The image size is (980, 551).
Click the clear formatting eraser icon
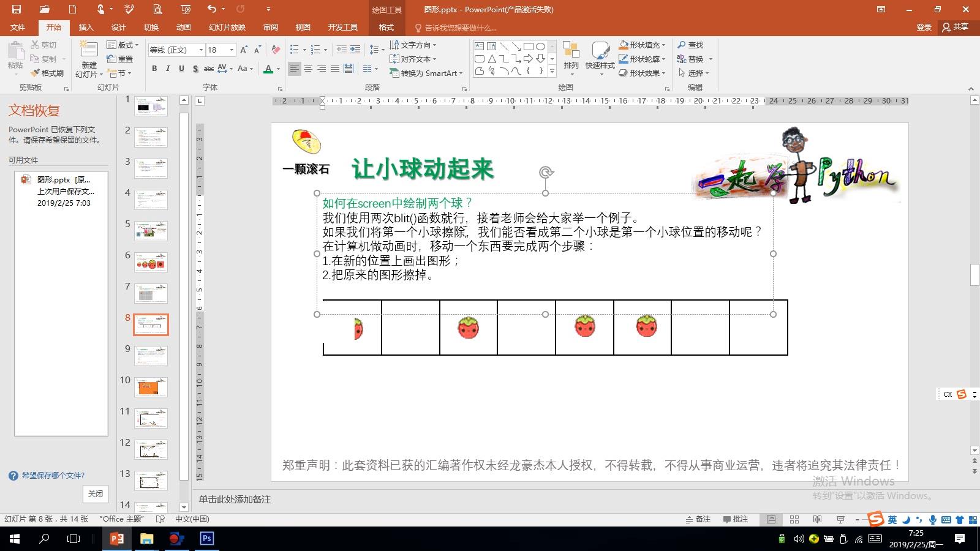click(276, 50)
